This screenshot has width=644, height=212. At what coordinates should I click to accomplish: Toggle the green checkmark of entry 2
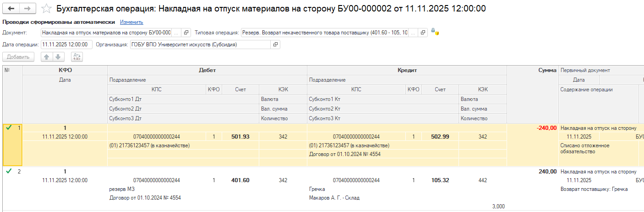pos(8,172)
